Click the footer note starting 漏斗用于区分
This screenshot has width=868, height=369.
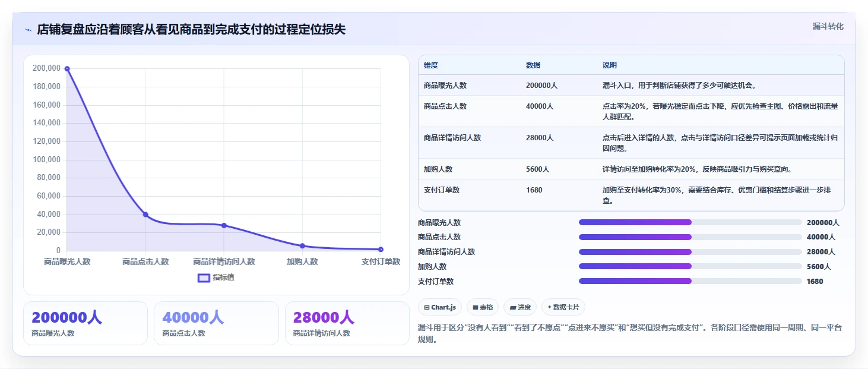tap(630, 333)
